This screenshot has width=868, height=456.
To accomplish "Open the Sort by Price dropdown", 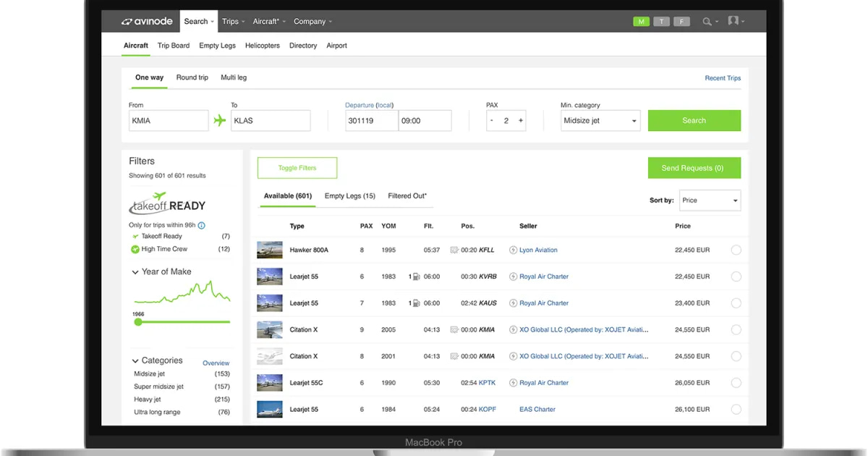I will point(710,200).
